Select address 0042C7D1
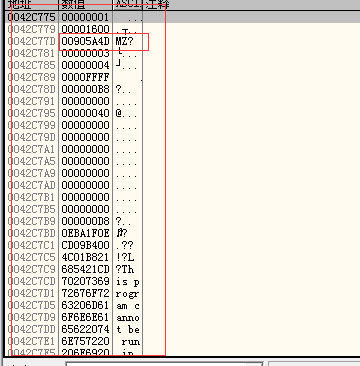 pos(33,294)
